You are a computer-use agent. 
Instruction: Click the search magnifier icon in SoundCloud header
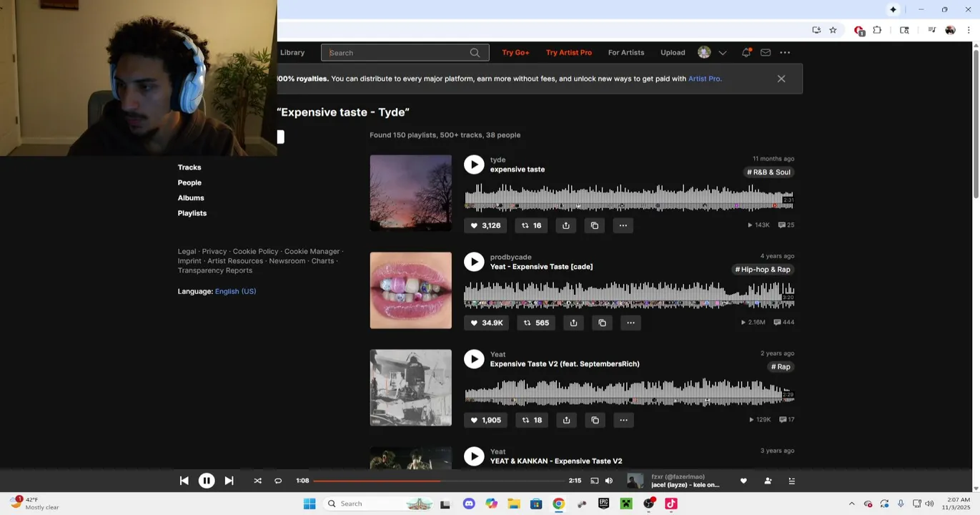point(475,53)
